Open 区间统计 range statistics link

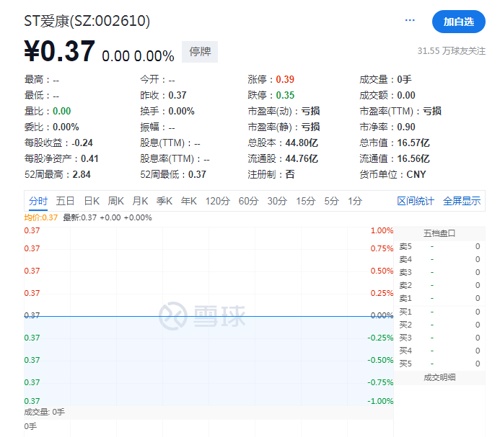pyautogui.click(x=415, y=201)
